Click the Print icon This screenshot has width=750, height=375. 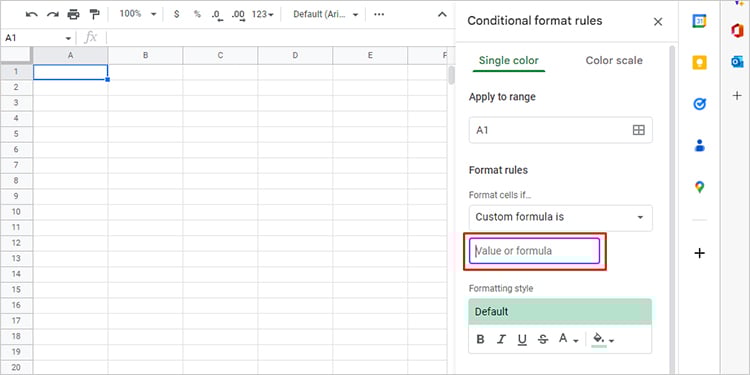coord(73,14)
